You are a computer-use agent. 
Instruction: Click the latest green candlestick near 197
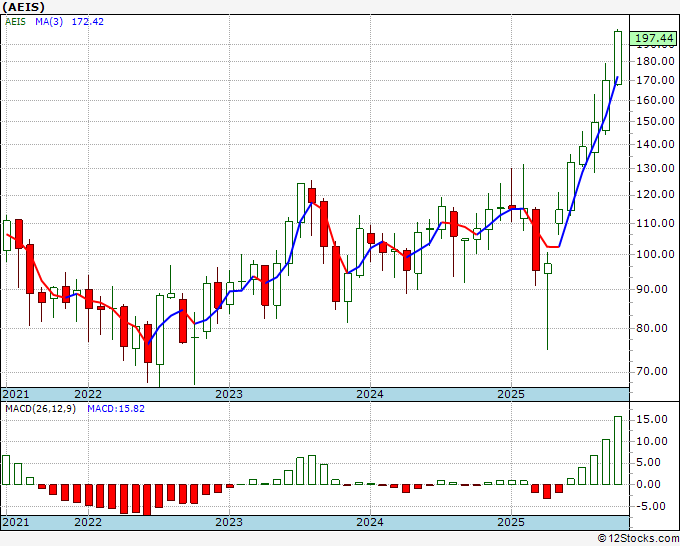pos(618,58)
